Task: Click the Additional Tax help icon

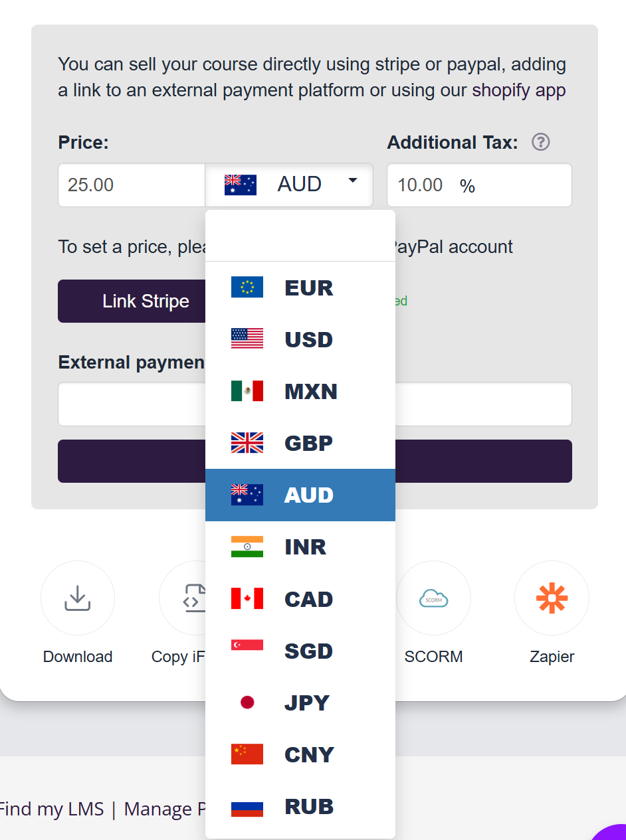Action: 541,142
